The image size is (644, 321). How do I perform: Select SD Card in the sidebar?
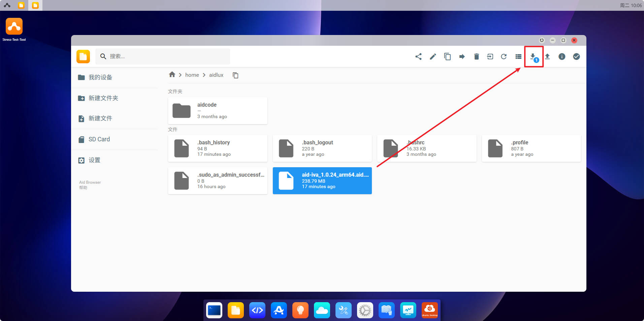pyautogui.click(x=99, y=139)
